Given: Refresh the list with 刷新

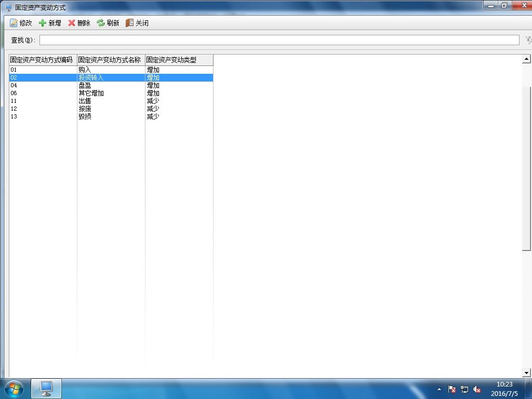Looking at the screenshot, I should tap(108, 23).
